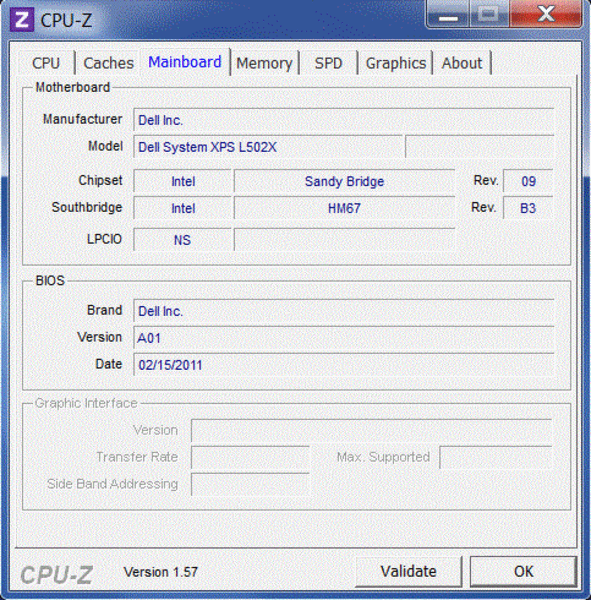Click the CPU-Z logo at bottom left
This screenshot has height=600, width=591.
(56, 574)
